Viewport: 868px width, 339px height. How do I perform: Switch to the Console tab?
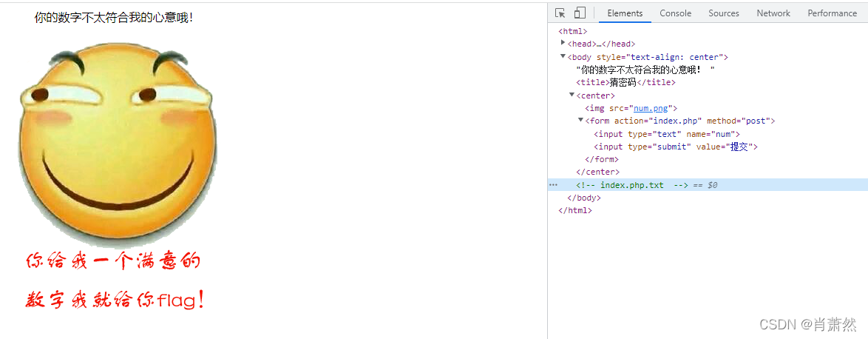[x=675, y=13]
